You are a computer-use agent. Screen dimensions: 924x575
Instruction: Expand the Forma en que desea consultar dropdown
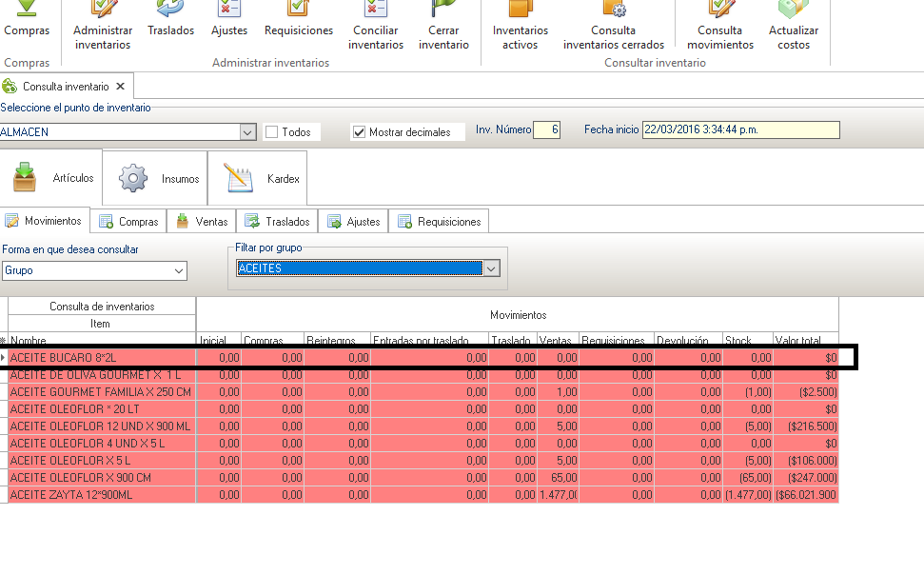[x=179, y=271]
